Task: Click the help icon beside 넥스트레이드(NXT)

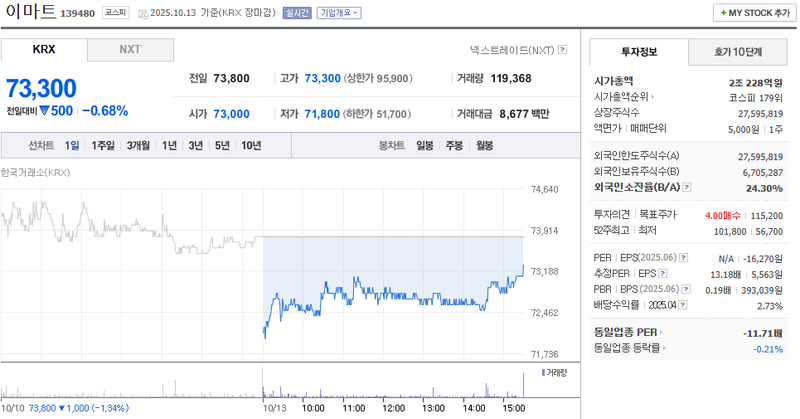Action: pos(563,48)
